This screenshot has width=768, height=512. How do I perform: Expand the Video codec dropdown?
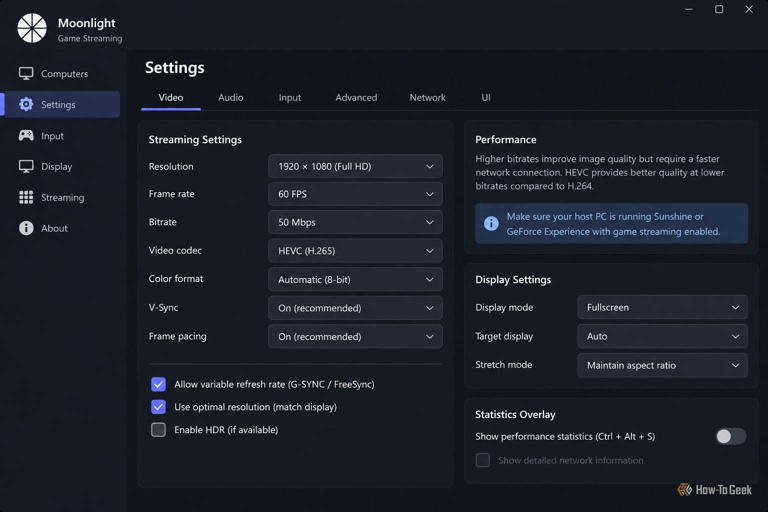(x=355, y=251)
